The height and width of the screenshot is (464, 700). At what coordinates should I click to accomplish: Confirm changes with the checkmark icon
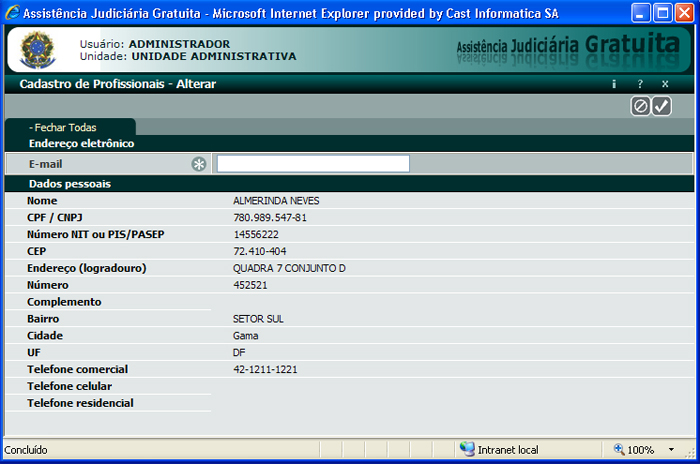[662, 106]
